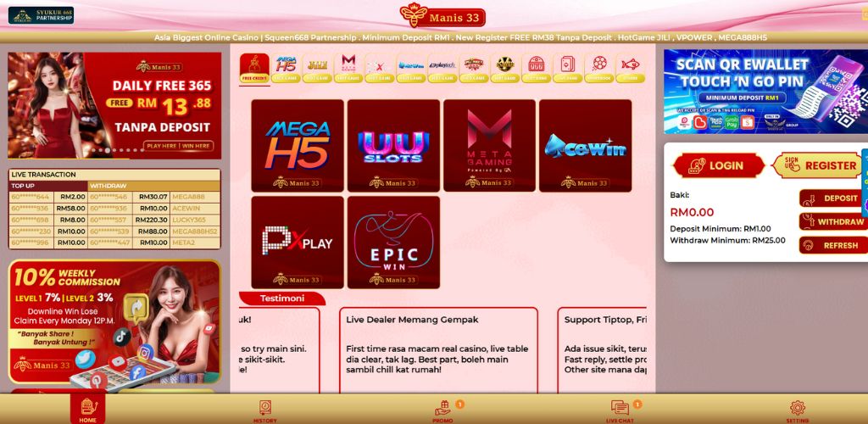Select the Free Credit category tab
Screen dimensions: 868x424
click(x=254, y=69)
